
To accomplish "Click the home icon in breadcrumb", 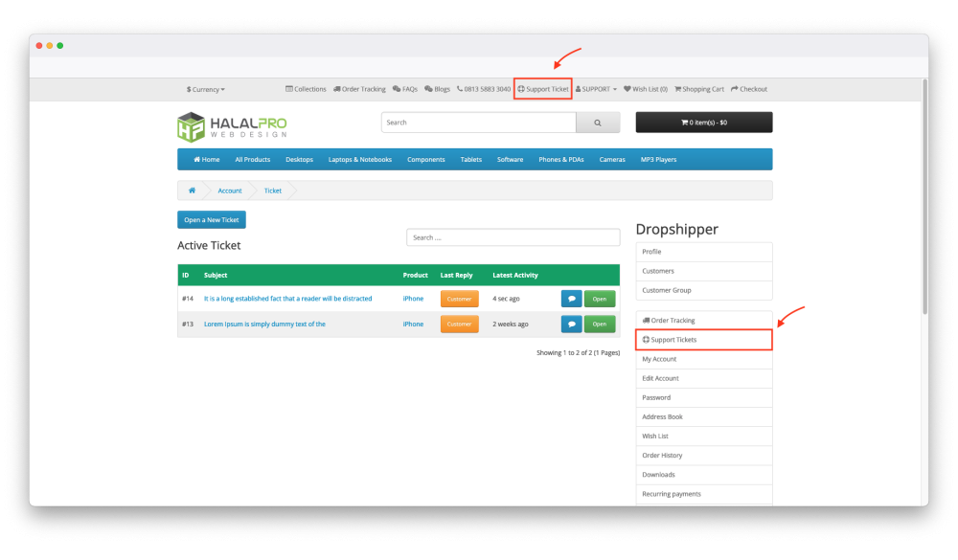I will click(192, 190).
